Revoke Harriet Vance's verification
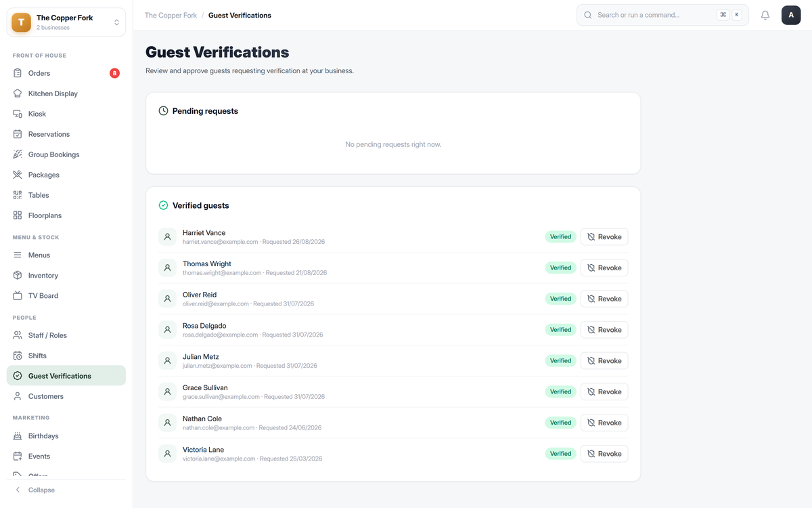The width and height of the screenshot is (812, 508). (604, 237)
